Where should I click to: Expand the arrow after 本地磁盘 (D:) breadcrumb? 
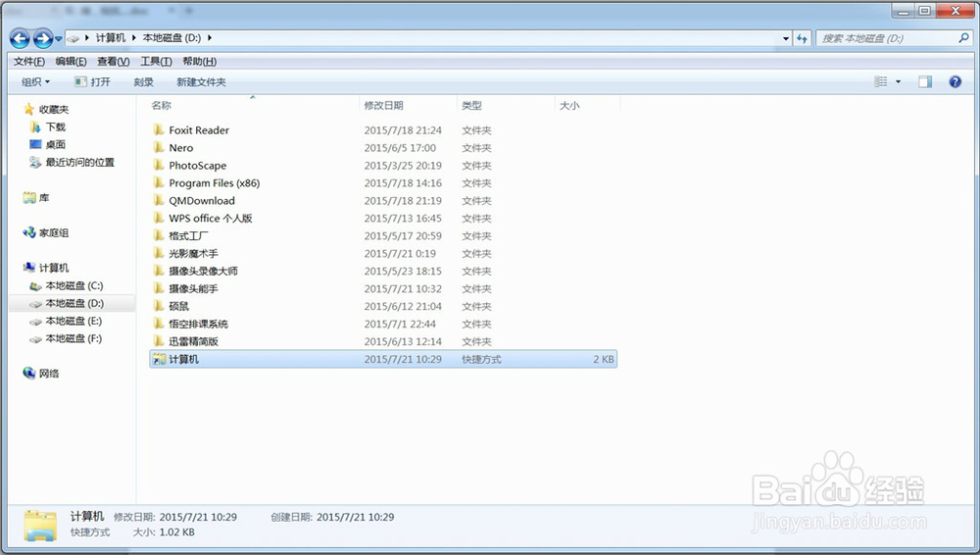(x=210, y=38)
